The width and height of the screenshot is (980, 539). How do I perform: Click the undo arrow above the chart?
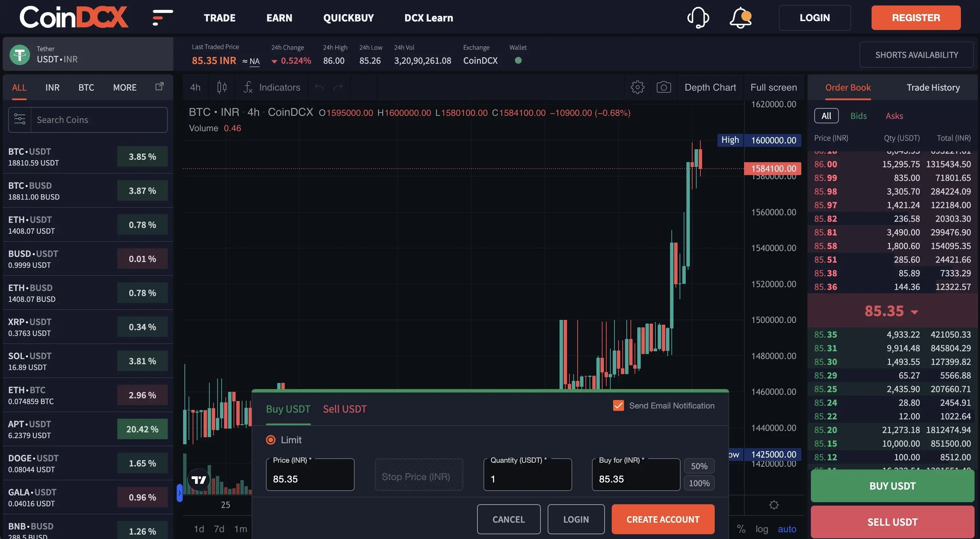(318, 87)
